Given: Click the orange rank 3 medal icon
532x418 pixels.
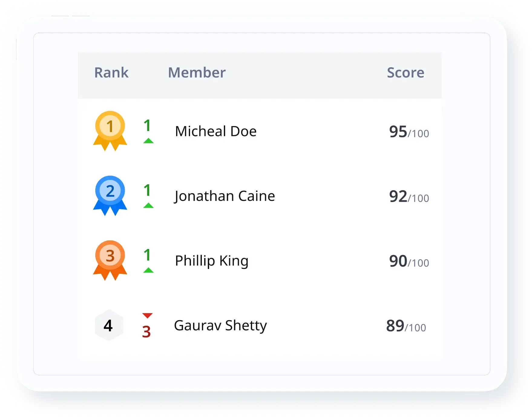Looking at the screenshot, I should click(110, 260).
